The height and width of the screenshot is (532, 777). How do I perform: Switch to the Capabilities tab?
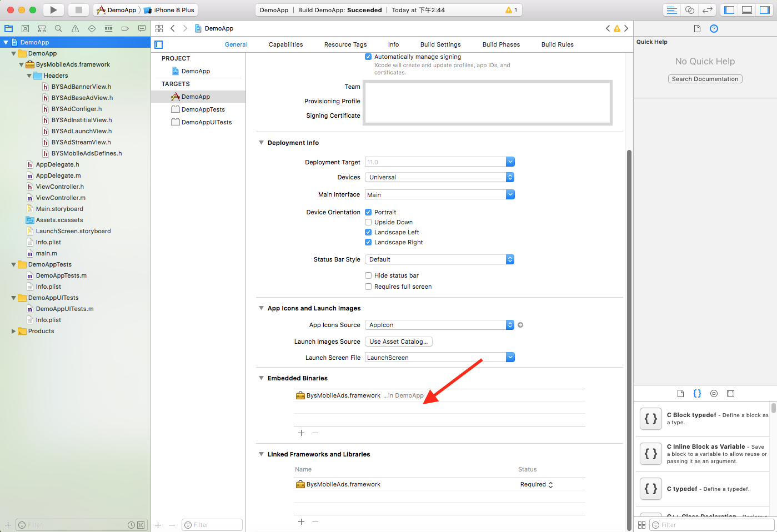click(285, 44)
